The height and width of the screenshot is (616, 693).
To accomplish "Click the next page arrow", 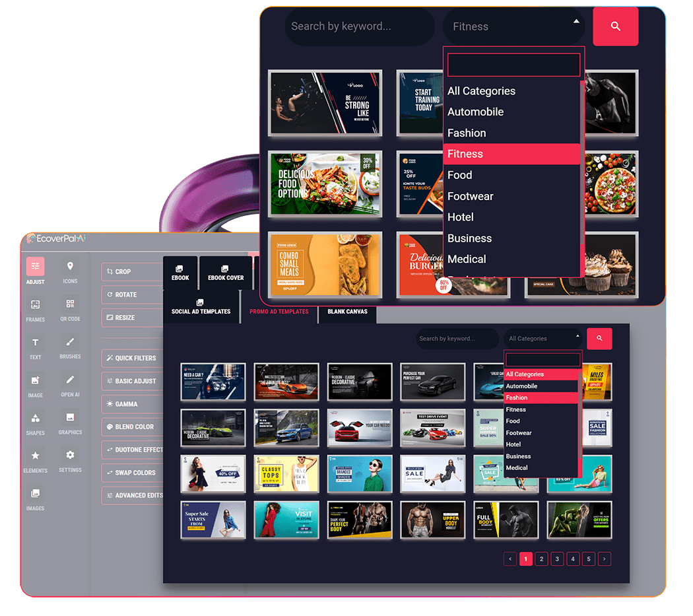I will click(604, 559).
